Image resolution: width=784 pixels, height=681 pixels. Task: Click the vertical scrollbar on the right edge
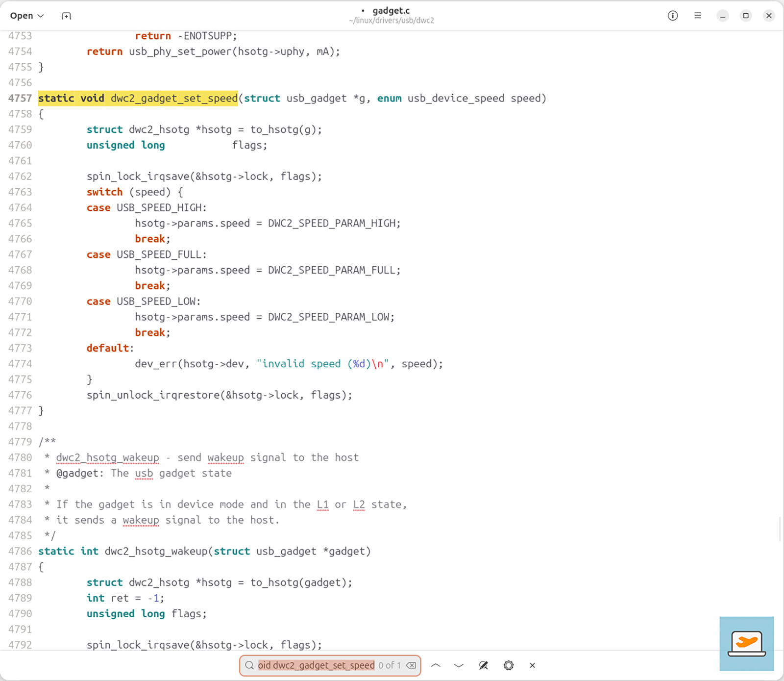[780, 530]
